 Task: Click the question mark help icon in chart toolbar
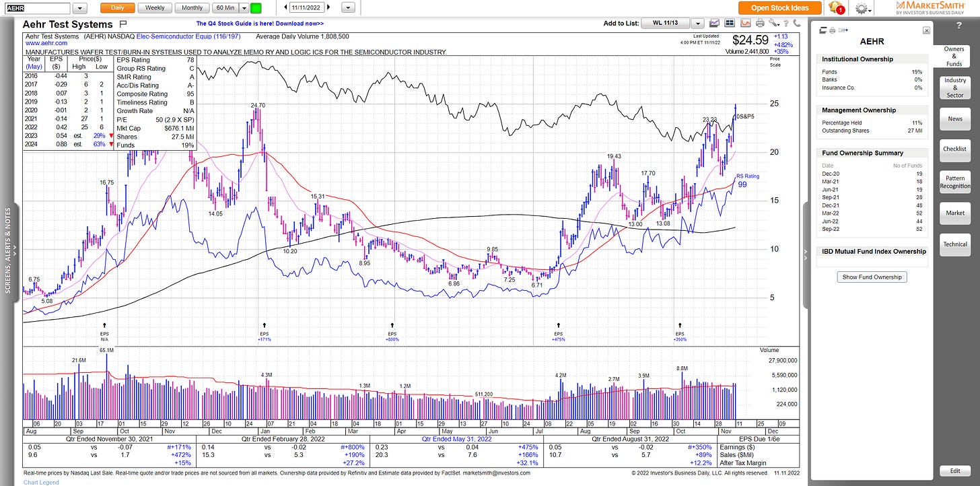pos(786,23)
